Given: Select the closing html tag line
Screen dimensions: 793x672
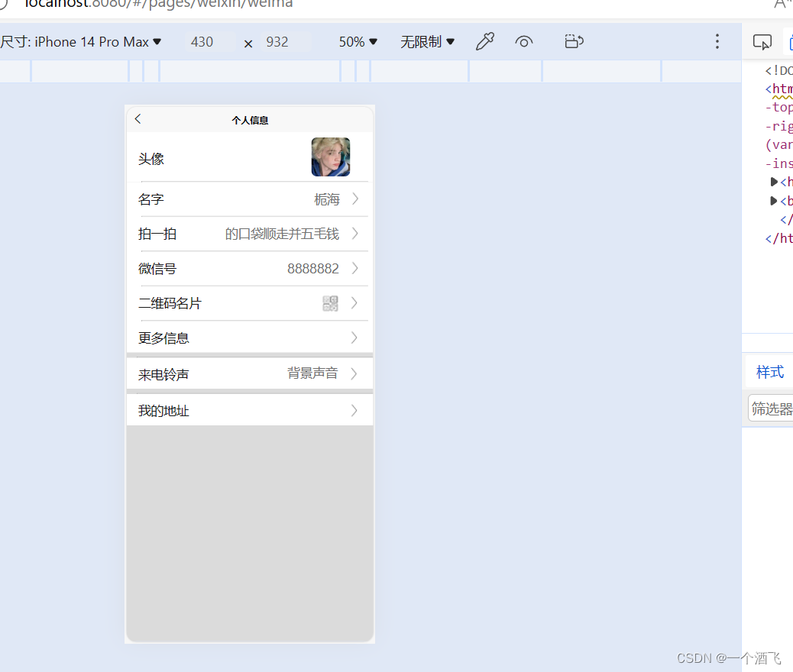Looking at the screenshot, I should (x=778, y=238).
